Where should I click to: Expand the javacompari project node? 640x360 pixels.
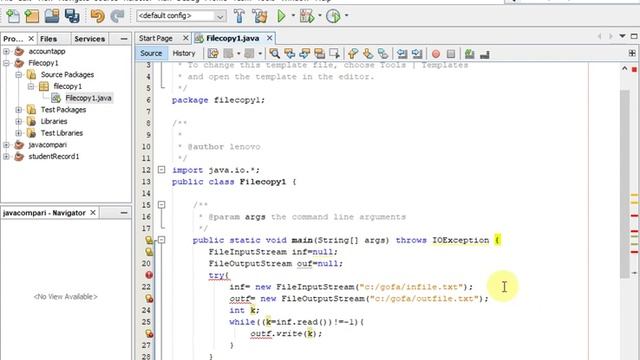pos(6,145)
